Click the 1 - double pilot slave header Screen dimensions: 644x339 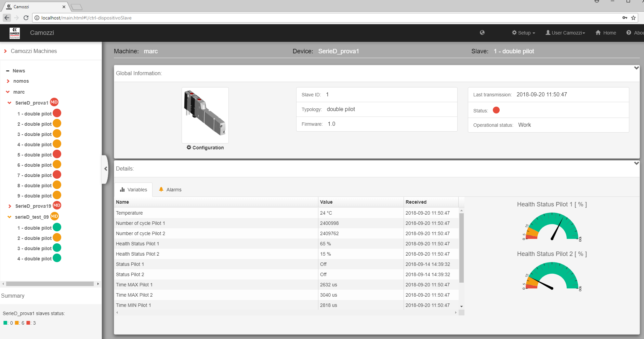point(514,51)
